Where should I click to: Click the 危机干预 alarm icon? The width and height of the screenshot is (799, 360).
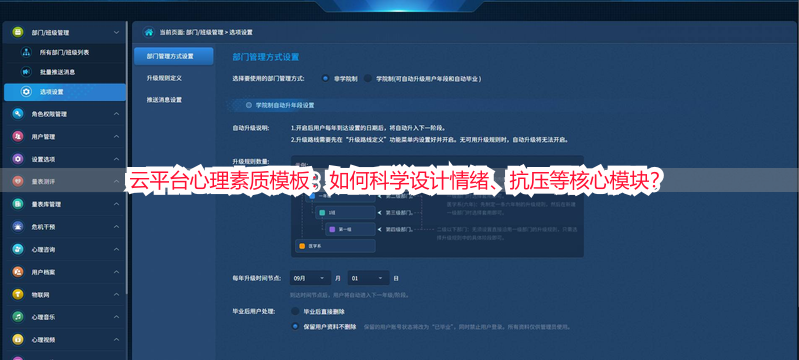coord(18,226)
